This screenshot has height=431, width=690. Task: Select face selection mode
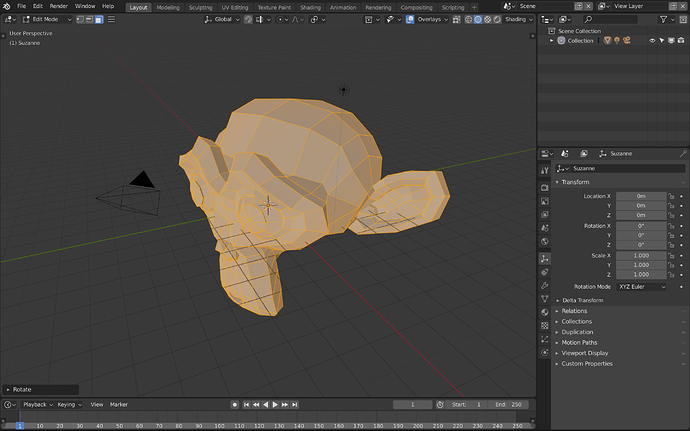pyautogui.click(x=99, y=19)
